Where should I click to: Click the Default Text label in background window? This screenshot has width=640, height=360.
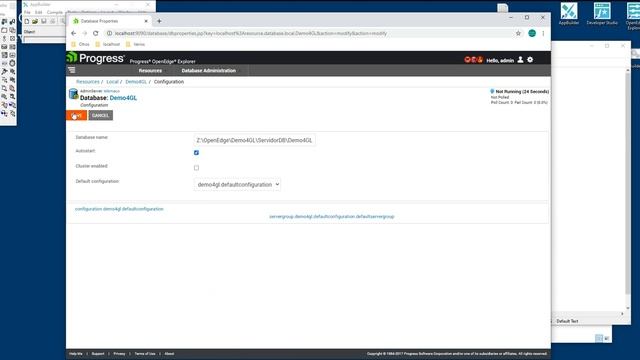click(x=567, y=321)
